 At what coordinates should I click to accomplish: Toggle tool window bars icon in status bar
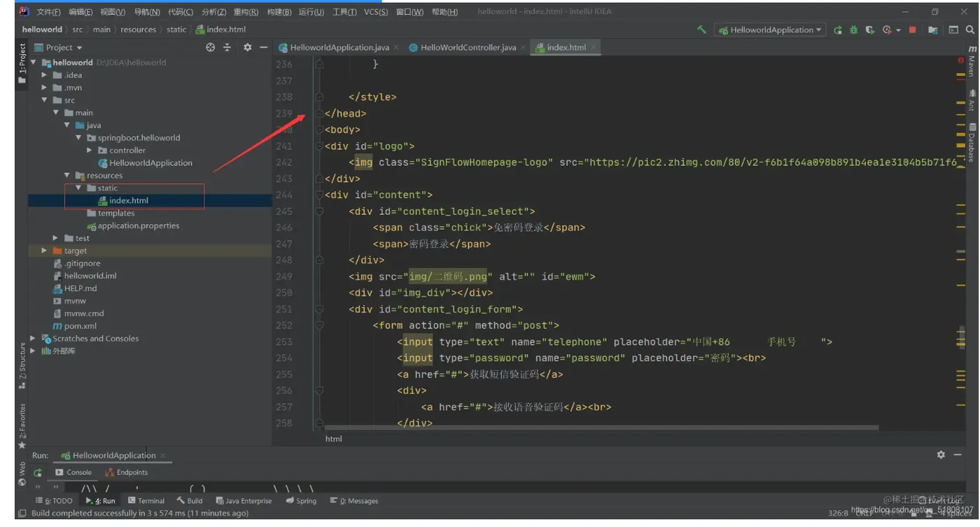22,514
